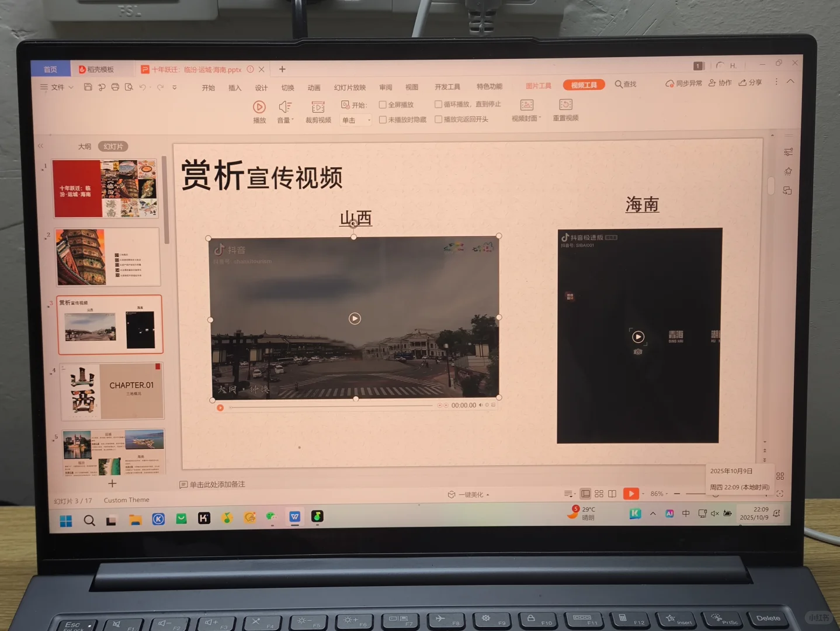Open the Find (查找) search
This screenshot has width=840, height=631.
(625, 84)
